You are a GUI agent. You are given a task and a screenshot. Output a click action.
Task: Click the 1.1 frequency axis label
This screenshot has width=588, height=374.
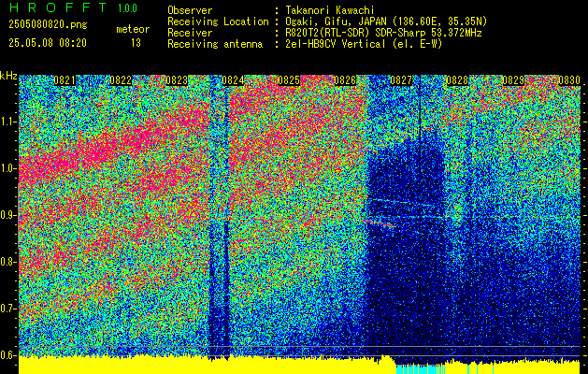(8, 122)
